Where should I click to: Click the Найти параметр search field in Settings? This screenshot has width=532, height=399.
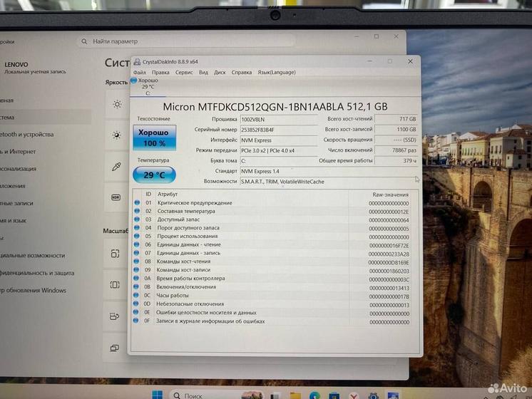click(x=186, y=41)
